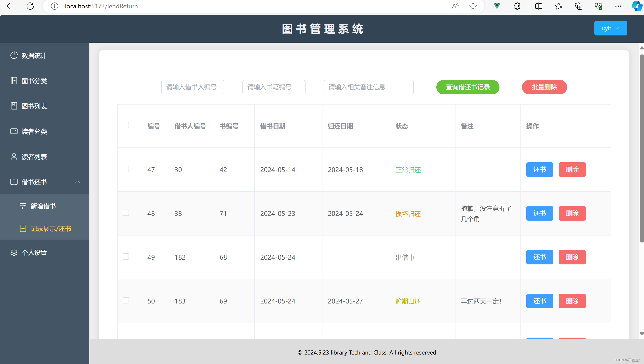Viewport: 644px width, 364px height.
Task: Check the row with 编号 47
Action: (x=126, y=169)
